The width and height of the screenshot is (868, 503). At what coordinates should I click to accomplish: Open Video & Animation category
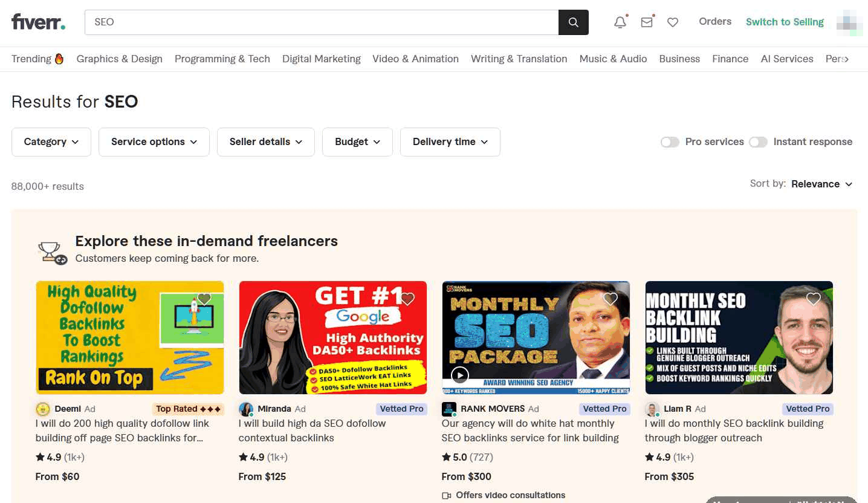(415, 59)
